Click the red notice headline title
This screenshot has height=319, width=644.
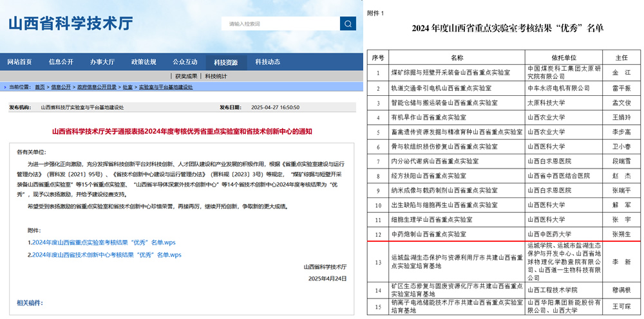[x=182, y=131]
